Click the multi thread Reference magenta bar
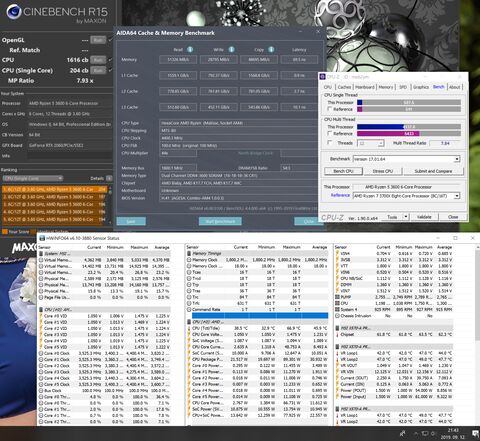This screenshot has width=480, height=441. (388, 133)
